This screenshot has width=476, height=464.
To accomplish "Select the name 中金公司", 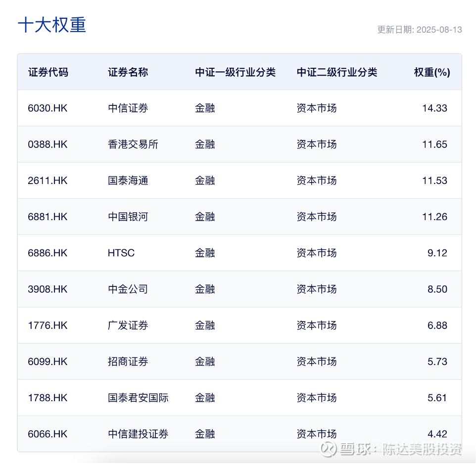I will [128, 289].
